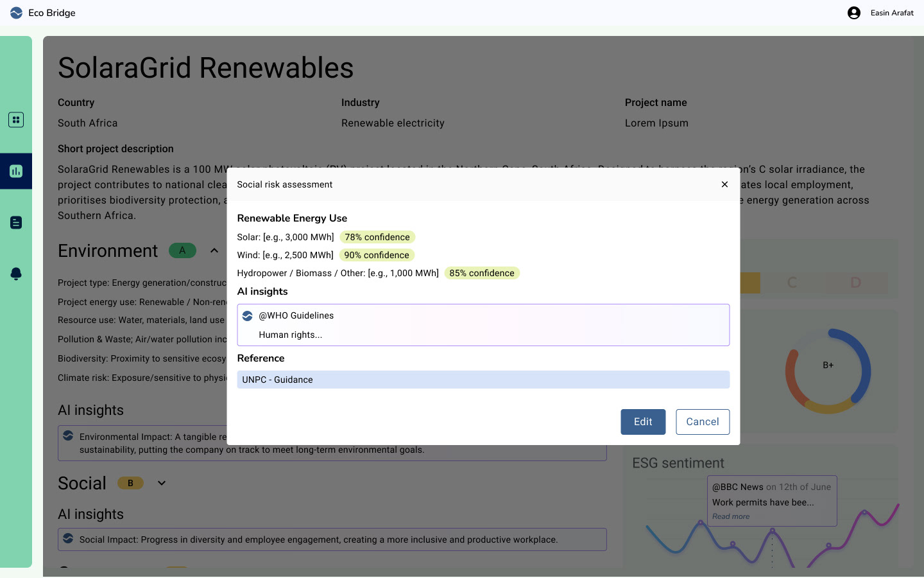Click the Cancel button
924x578 pixels.
pos(703,422)
